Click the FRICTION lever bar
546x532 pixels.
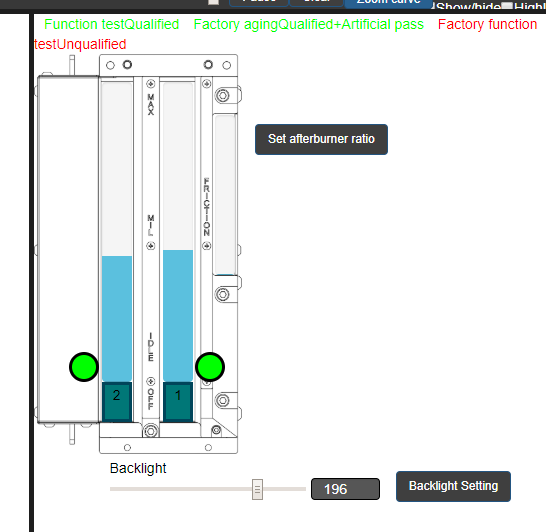tap(225, 195)
